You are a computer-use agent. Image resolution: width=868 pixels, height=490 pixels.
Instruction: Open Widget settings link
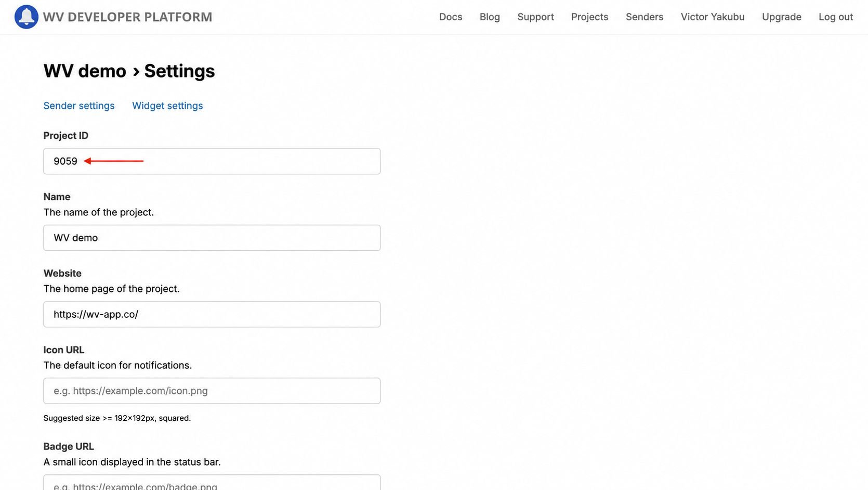click(x=167, y=106)
